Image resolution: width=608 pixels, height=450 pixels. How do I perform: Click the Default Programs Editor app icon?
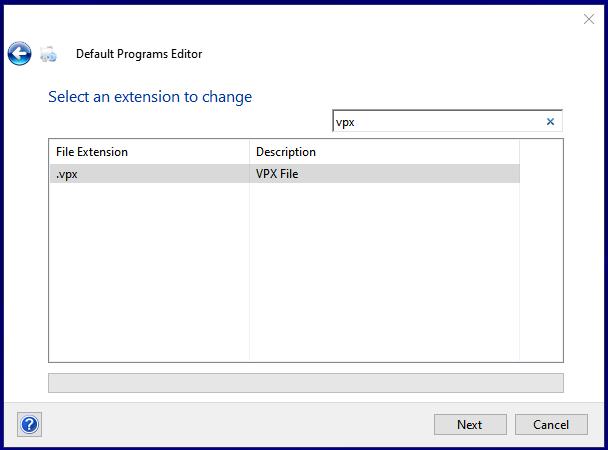point(49,54)
